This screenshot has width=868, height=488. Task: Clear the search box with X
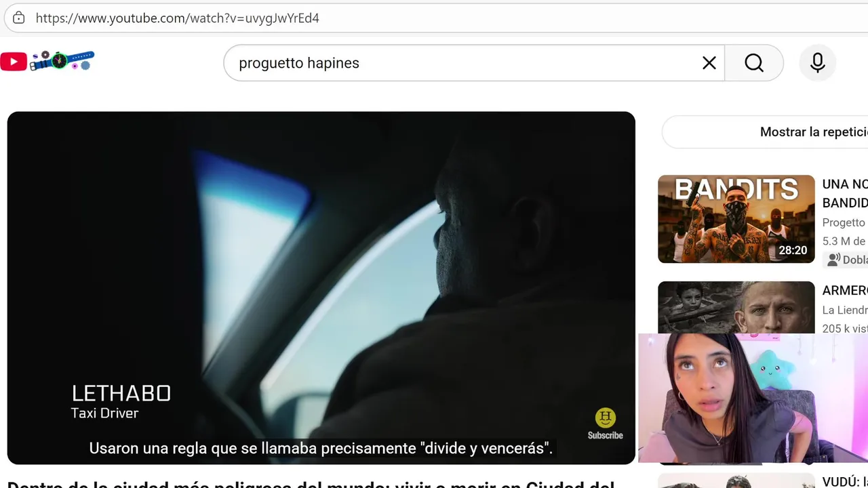pos(709,63)
